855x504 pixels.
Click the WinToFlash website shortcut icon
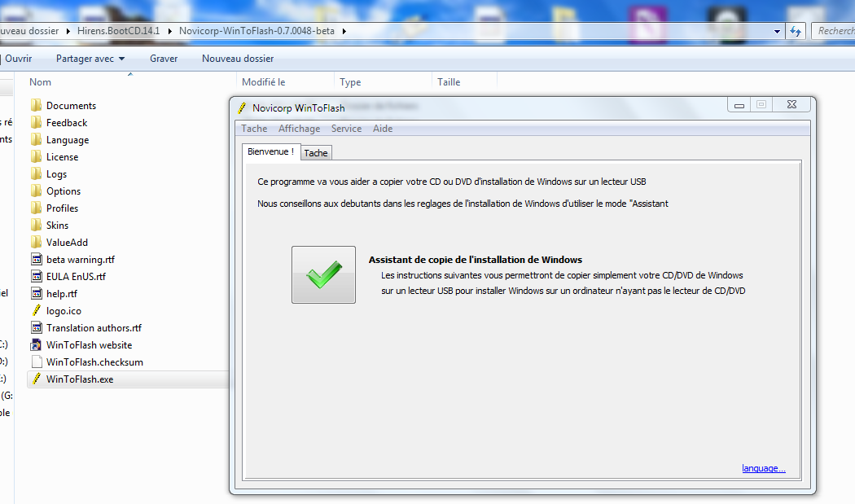[x=36, y=345]
